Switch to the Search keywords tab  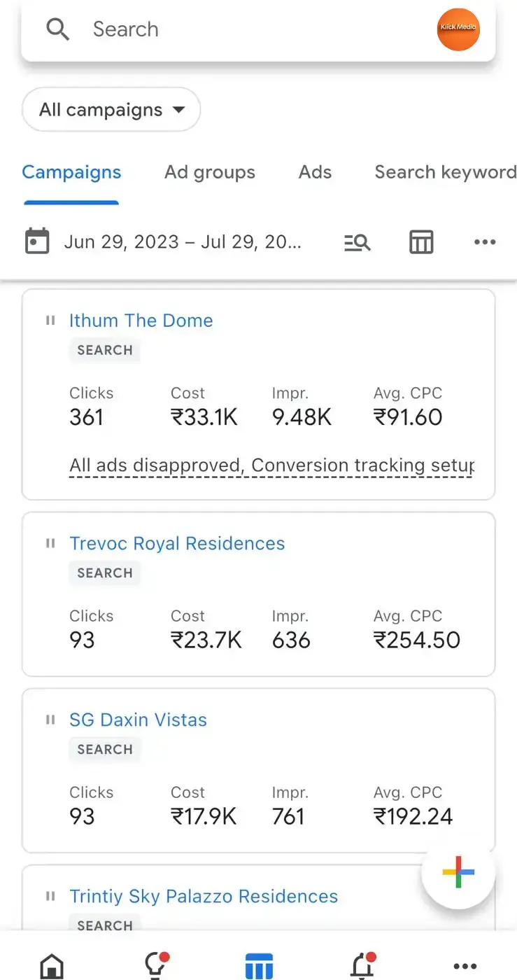pyautogui.click(x=446, y=172)
